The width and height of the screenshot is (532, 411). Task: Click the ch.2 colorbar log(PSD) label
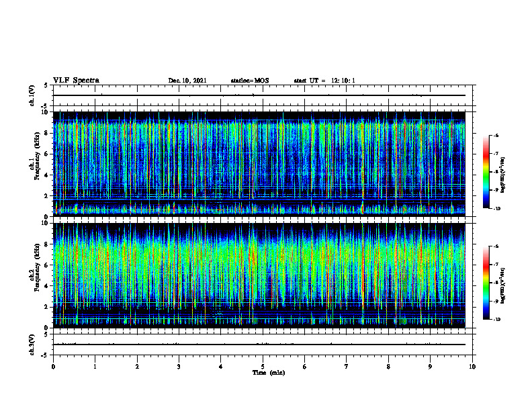click(503, 286)
